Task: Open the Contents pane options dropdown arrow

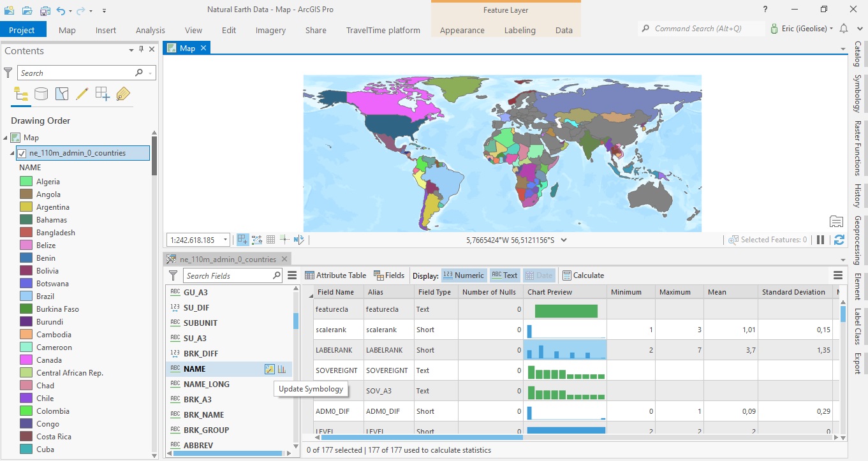Action: point(132,50)
